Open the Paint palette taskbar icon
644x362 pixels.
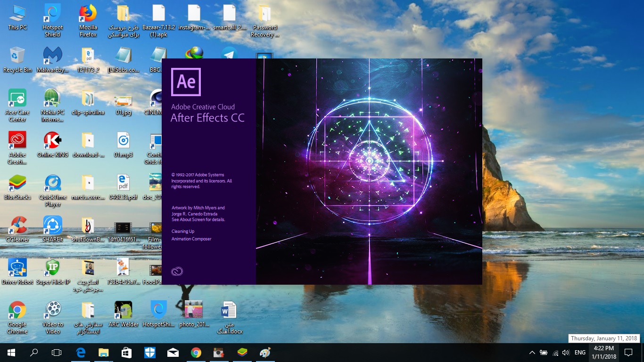265,353
